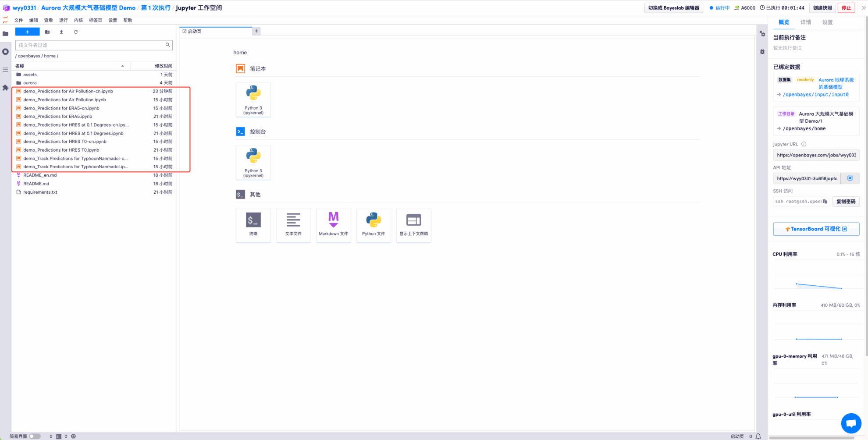Launch Python 3 notebook kernel

pos(253,100)
